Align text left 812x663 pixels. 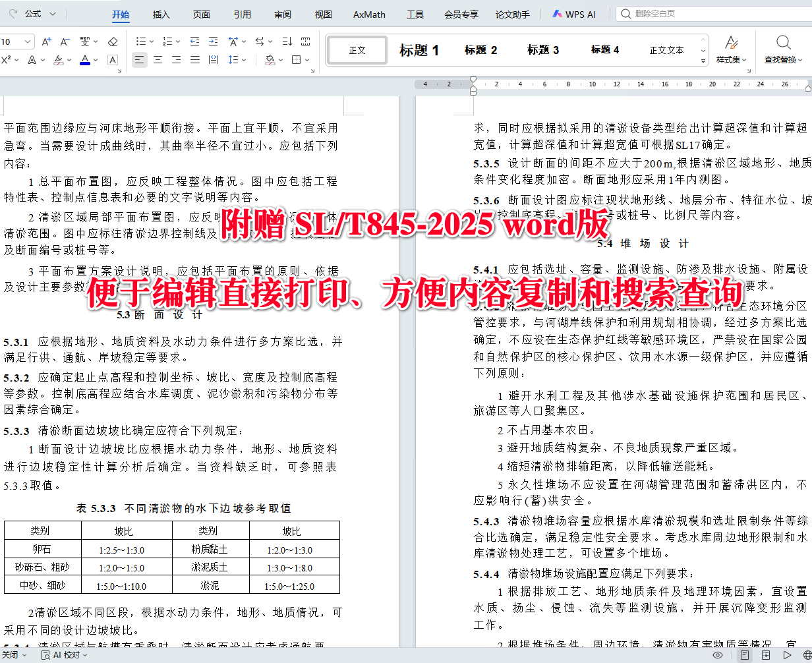click(x=139, y=60)
